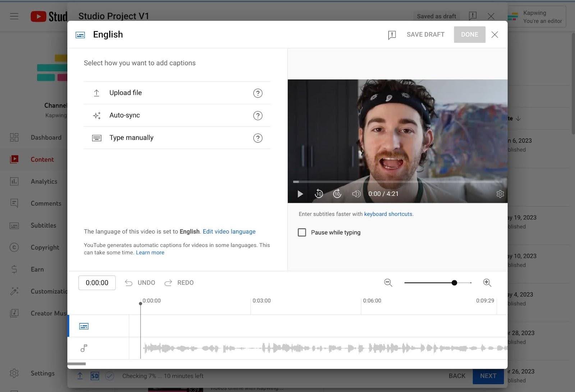The height and width of the screenshot is (392, 575).
Task: Select the captions track icon
Action: coord(84,326)
